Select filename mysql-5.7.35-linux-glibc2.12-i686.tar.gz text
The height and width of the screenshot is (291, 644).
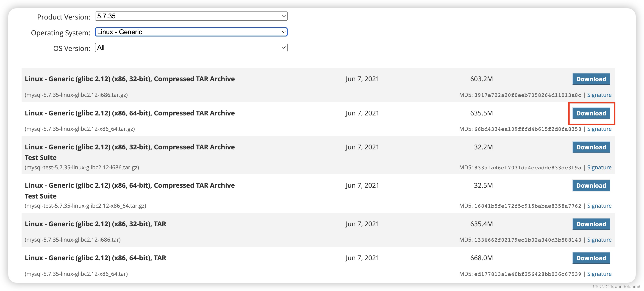point(76,95)
